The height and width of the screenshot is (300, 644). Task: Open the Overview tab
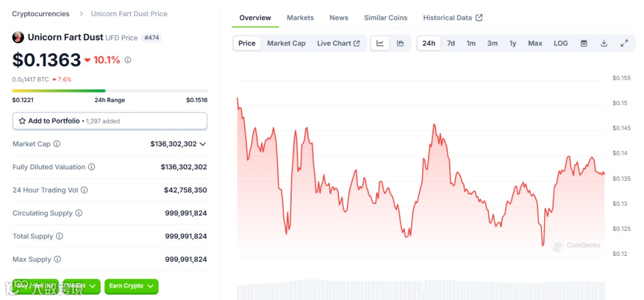pyautogui.click(x=255, y=18)
